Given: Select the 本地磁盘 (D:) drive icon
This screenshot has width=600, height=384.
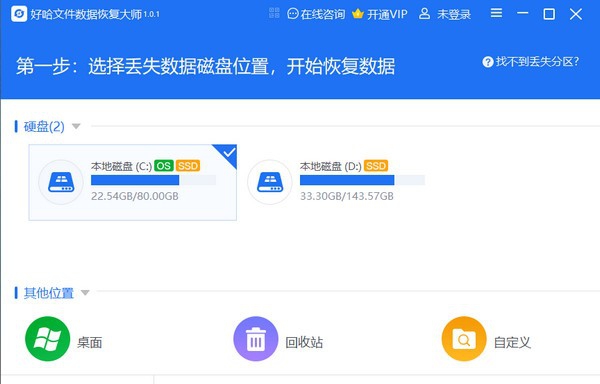Looking at the screenshot, I should point(270,182).
